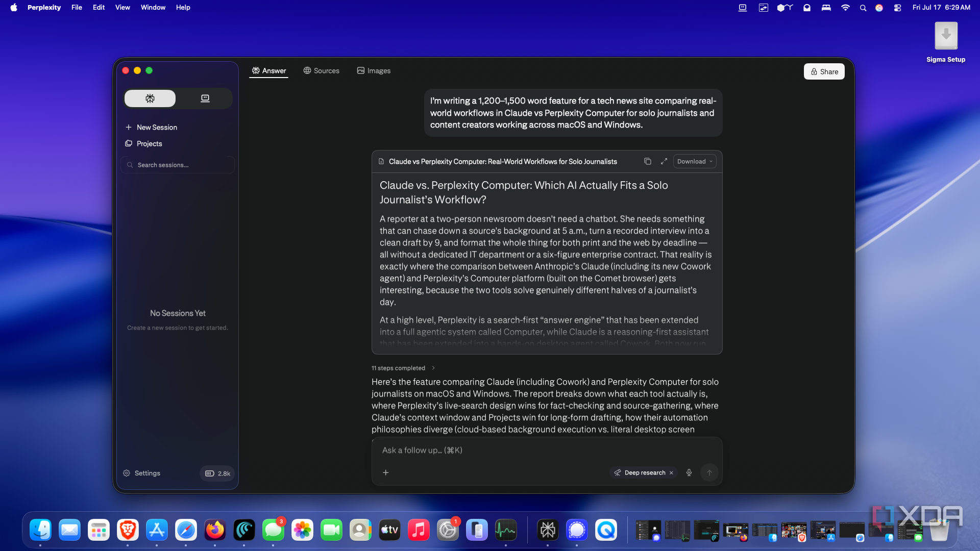This screenshot has width=980, height=551.
Task: Restore the minimized Messages window thumbnail in dock
Action: [910, 531]
